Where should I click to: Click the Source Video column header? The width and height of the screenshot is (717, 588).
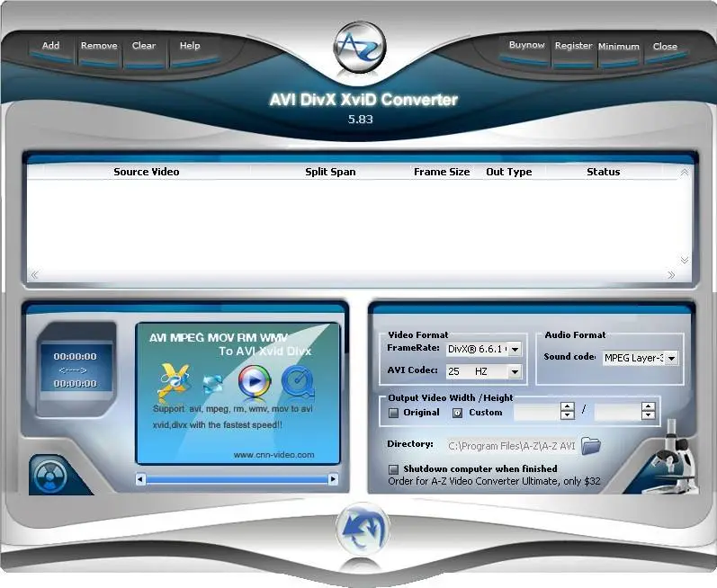(147, 172)
